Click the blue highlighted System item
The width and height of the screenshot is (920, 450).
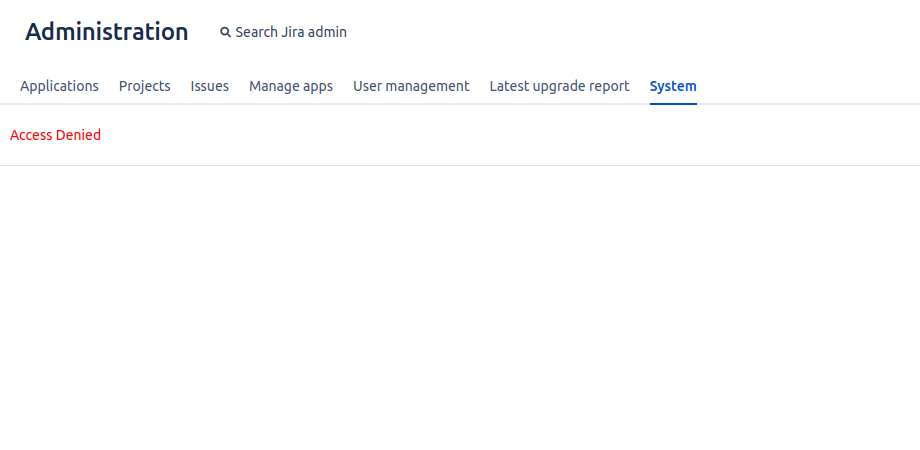(x=673, y=86)
